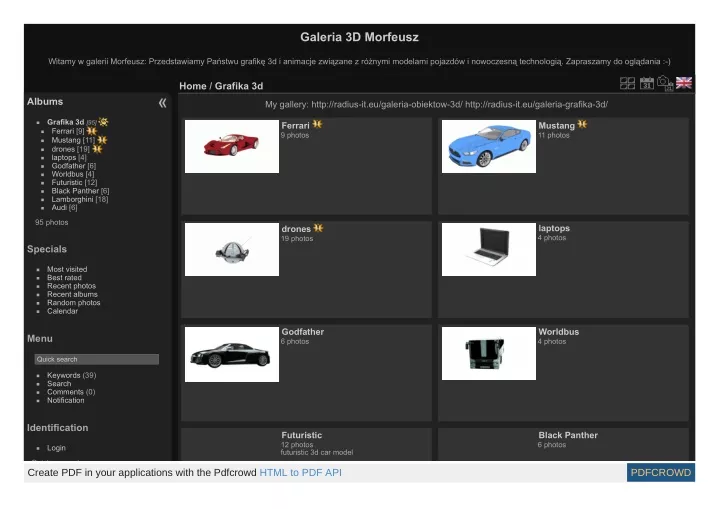This screenshot has height=509, width=720.
Task: Open Notification link in Menu
Action: point(66,401)
